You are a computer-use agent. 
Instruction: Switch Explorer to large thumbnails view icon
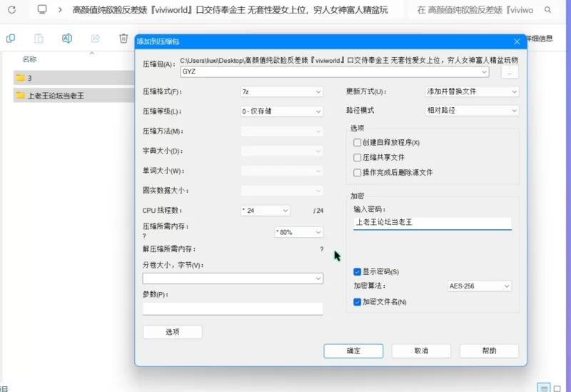pos(557,388)
